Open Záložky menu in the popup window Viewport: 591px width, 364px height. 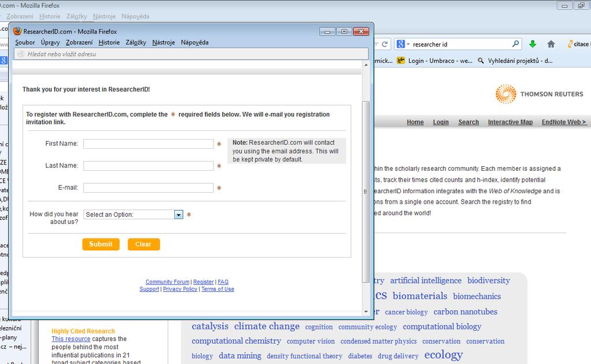pos(136,43)
